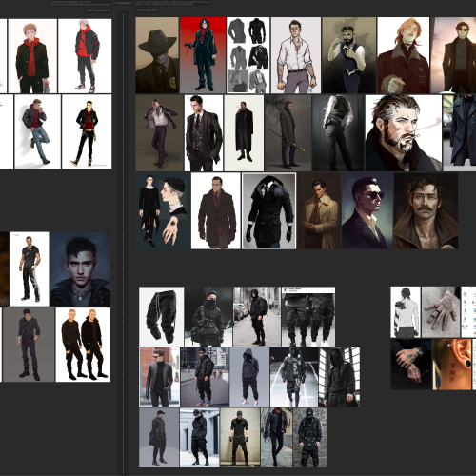This screenshot has width=476, height=476.
Task: Choose the cap and long coat man on gray
Action: (x=159, y=437)
